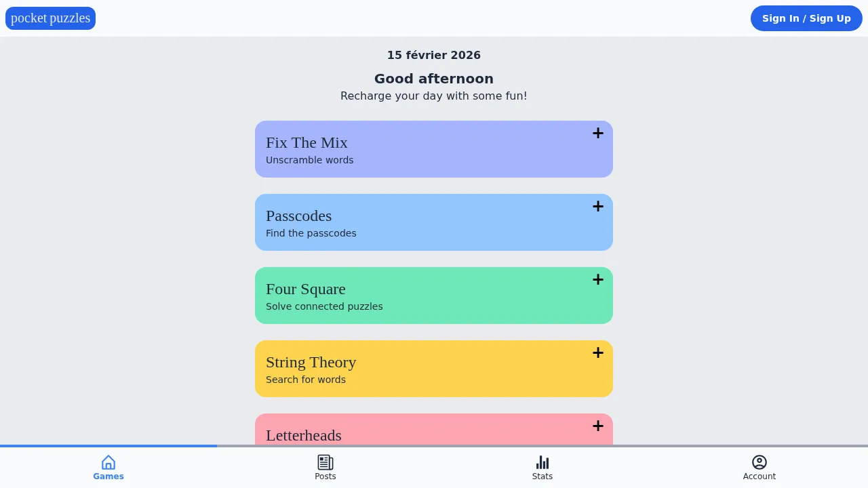Screen dimensions: 868x488
Task: Click the Games home icon
Action: click(x=108, y=462)
